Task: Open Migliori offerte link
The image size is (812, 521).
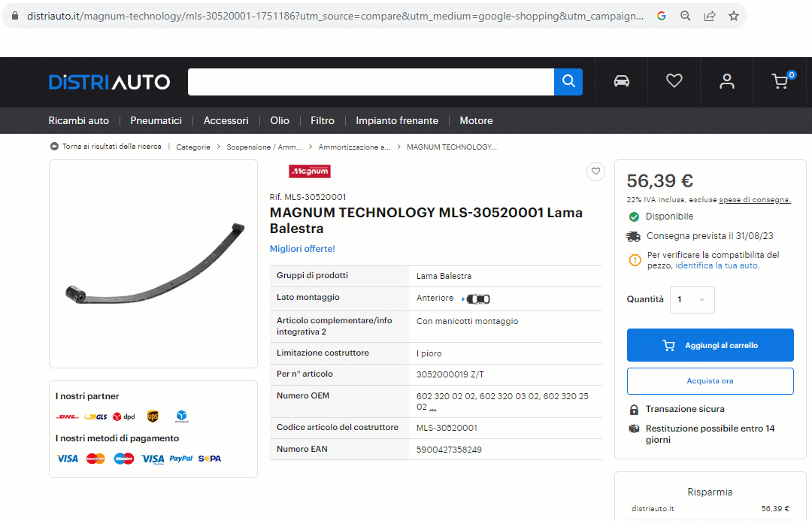Action: (302, 249)
